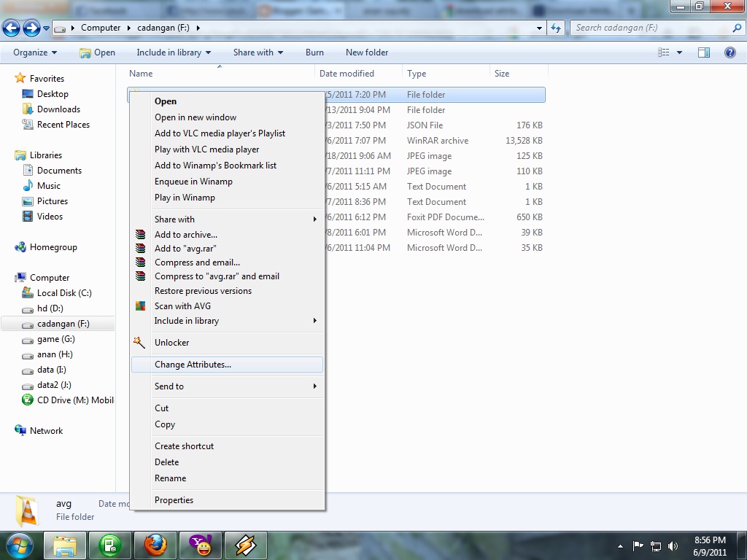Choose Change Attributes... menu entry
Viewport: 747px width, 560px height.
(227, 365)
